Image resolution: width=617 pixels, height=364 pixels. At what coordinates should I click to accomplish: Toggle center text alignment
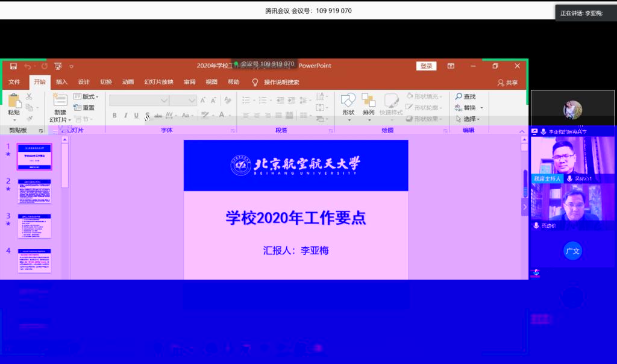coord(257,115)
